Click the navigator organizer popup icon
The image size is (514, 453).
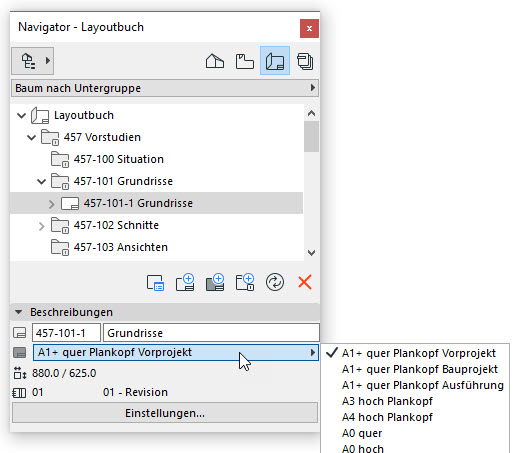(x=32, y=61)
